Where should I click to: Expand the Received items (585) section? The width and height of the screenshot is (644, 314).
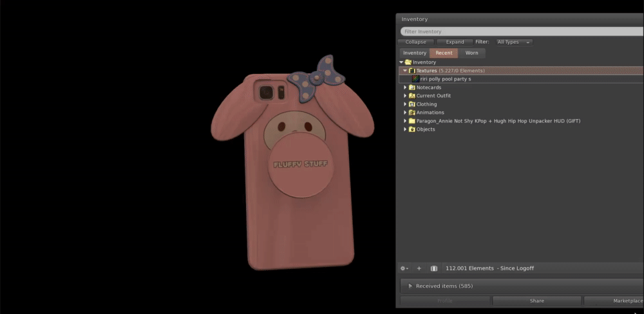[x=522, y=286]
